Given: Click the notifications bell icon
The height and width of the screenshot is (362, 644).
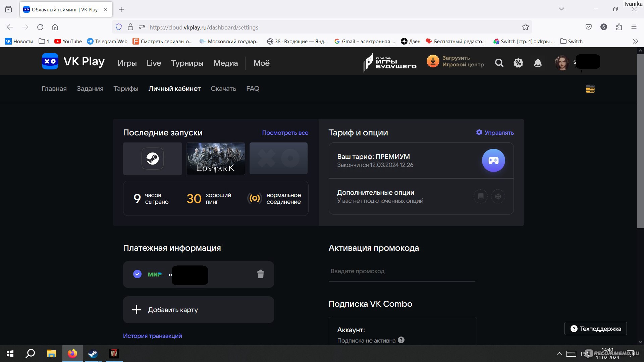Looking at the screenshot, I should [537, 62].
